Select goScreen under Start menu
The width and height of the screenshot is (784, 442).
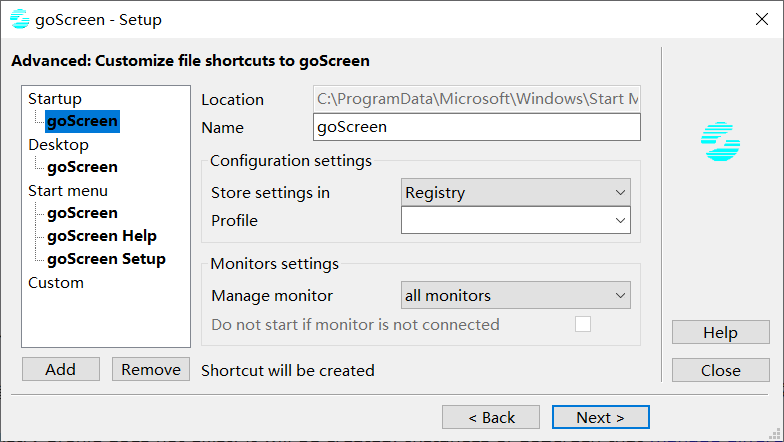(x=82, y=213)
